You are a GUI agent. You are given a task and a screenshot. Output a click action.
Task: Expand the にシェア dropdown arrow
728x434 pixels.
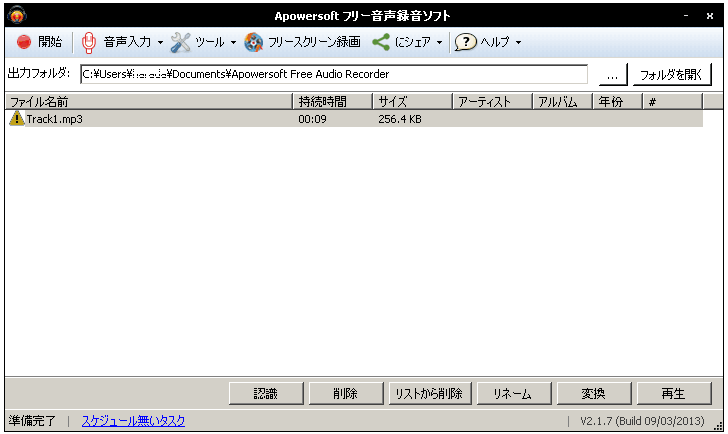pos(439,43)
